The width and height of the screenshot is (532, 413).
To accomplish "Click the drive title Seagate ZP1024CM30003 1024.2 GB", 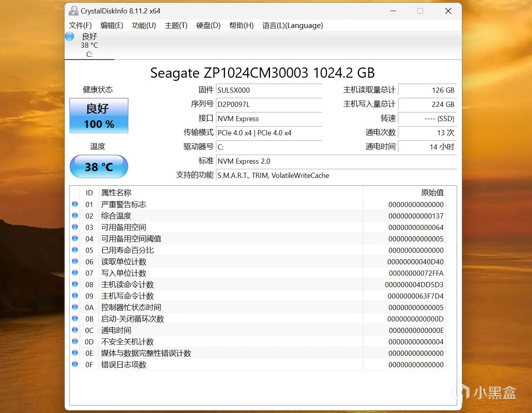I will (262, 73).
